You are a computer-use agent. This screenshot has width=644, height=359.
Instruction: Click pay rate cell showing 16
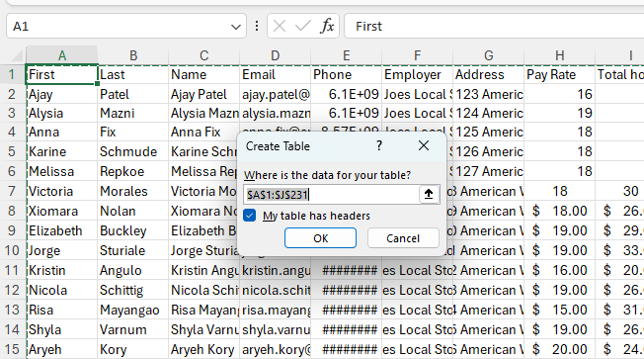click(x=559, y=94)
